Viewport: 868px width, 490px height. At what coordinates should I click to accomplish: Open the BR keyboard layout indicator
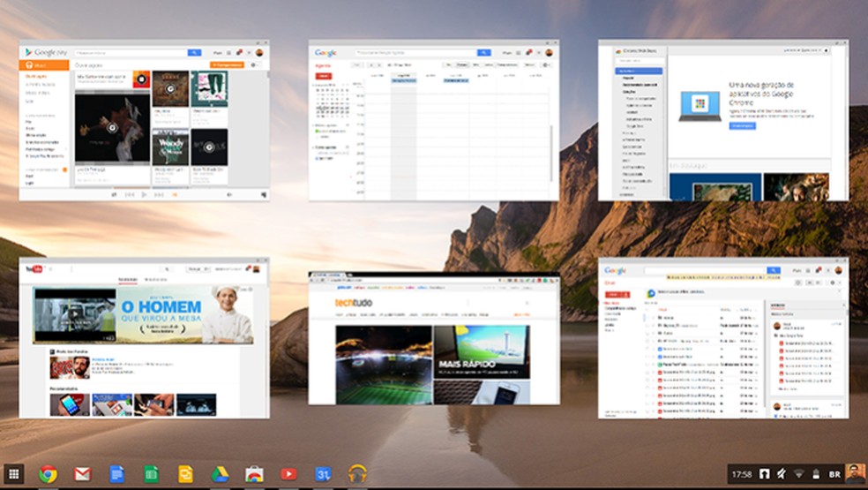834,474
